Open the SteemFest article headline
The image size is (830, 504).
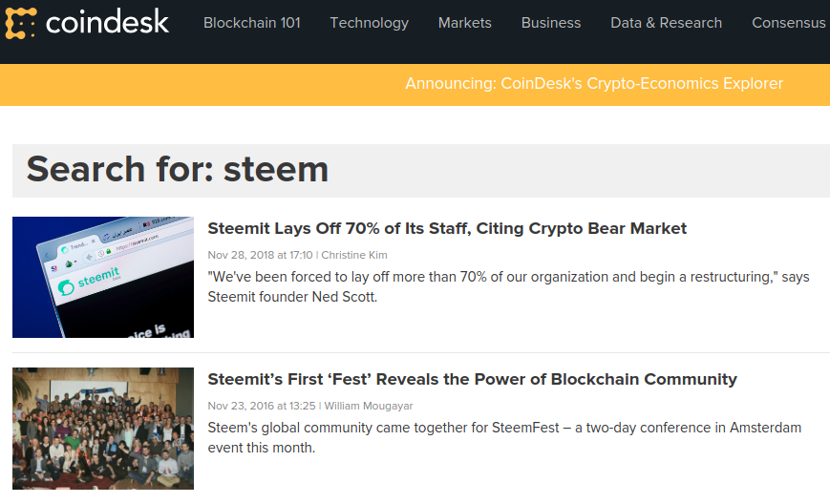tap(472, 379)
